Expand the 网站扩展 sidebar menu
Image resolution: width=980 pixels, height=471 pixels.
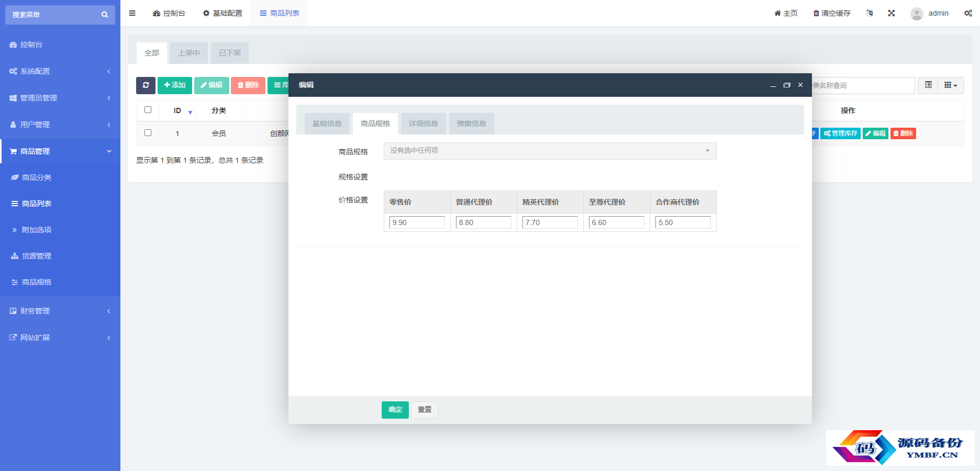60,338
